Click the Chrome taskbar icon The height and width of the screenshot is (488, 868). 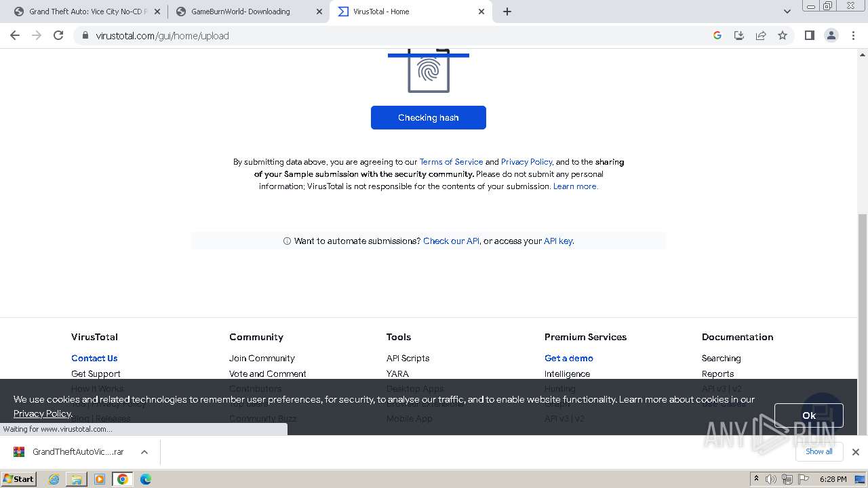123,479
